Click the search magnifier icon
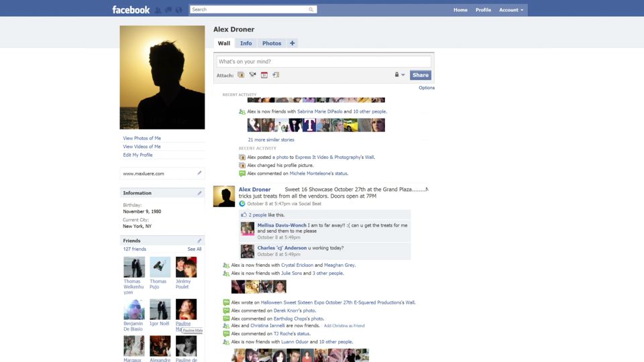 (311, 9)
